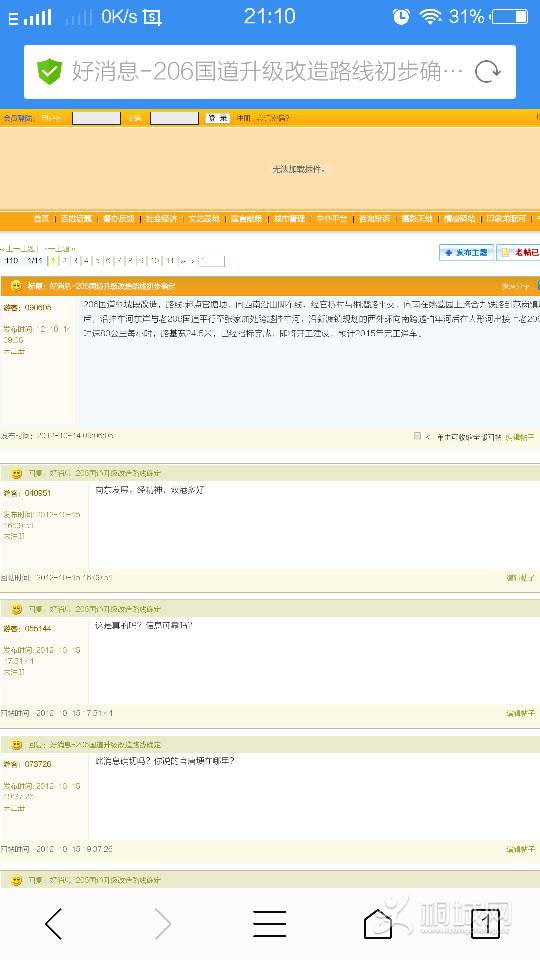The image size is (540, 960).
Task: Tap the browser reload icon in address bar
Action: pyautogui.click(x=488, y=72)
